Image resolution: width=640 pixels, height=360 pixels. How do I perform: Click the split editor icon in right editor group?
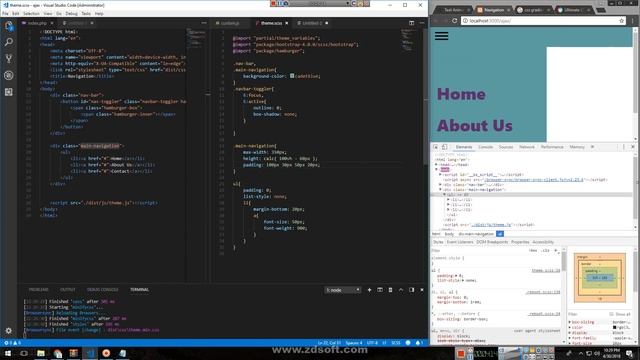411,23
